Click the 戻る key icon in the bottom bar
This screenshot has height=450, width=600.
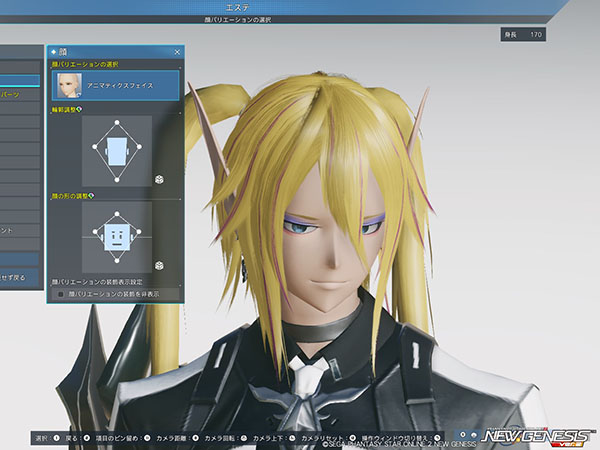click(x=87, y=438)
